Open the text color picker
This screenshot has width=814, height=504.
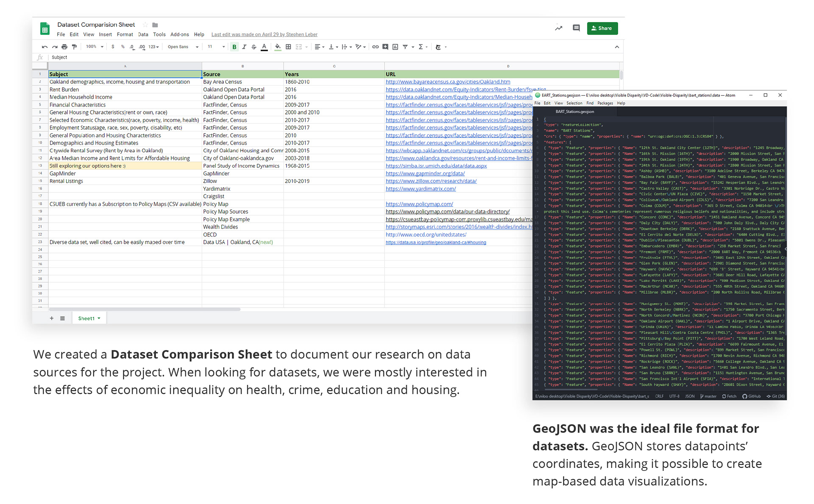coord(264,47)
